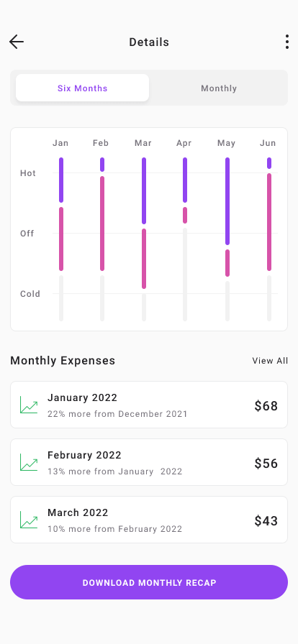Image resolution: width=298 pixels, height=644 pixels.
Task: Open the March 2022 expense card
Action: click(x=149, y=520)
